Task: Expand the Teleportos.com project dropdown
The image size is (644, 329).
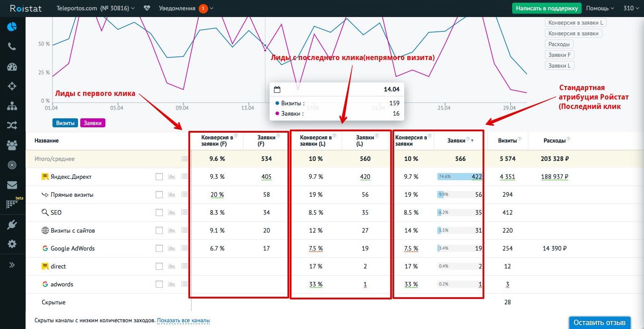Action: coord(95,9)
